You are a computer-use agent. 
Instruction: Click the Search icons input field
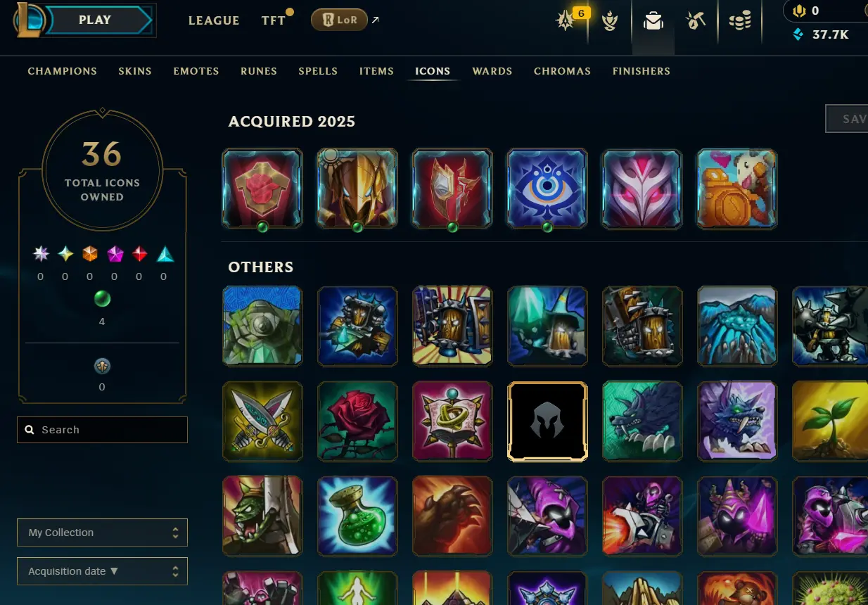coord(102,430)
